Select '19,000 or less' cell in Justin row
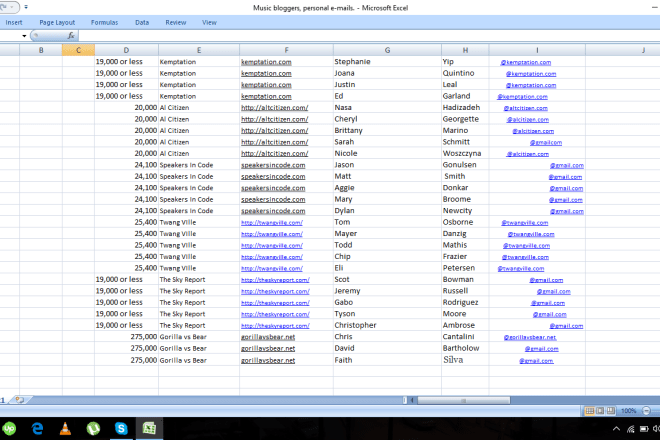Image resolution: width=660 pixels, height=440 pixels. (x=126, y=84)
